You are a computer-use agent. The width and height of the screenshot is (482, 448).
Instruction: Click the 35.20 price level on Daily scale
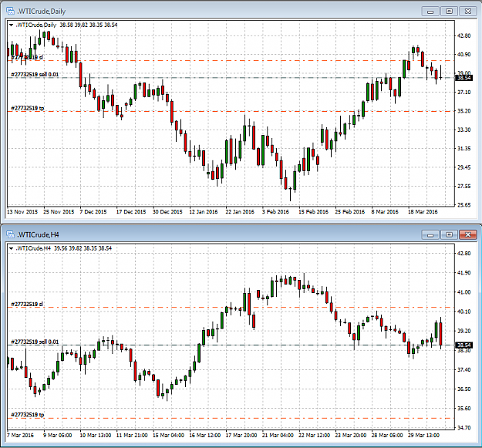[x=464, y=111]
